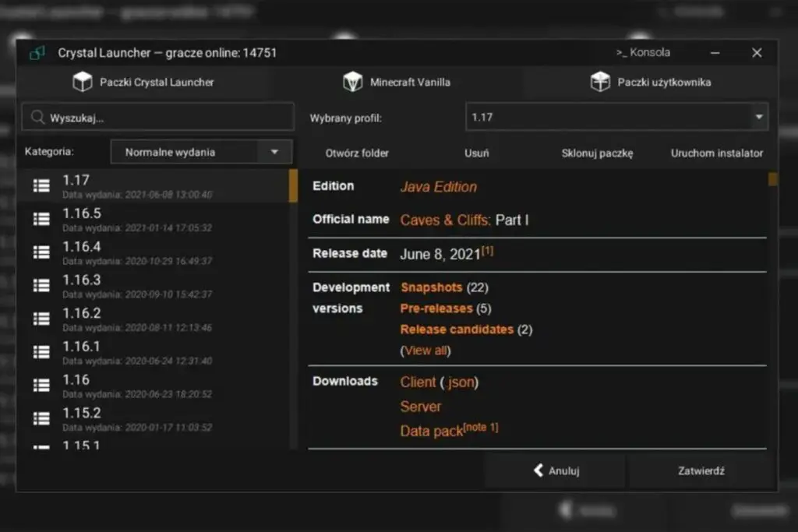Select version 1.16.4 in the list
Image resolution: width=798 pixels, height=532 pixels.
153,252
